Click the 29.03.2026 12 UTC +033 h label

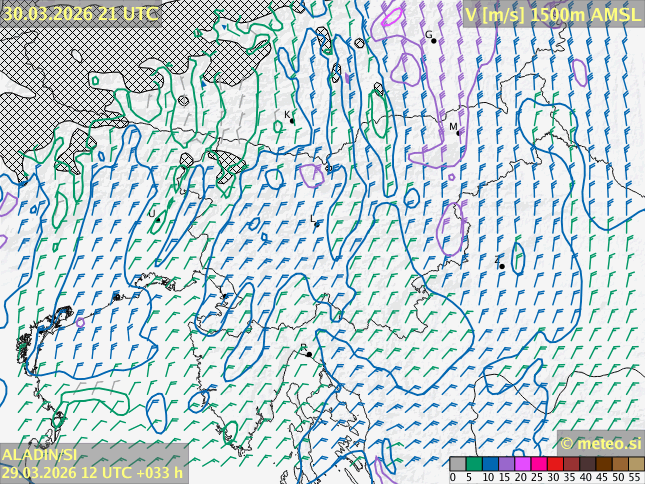pos(92,472)
